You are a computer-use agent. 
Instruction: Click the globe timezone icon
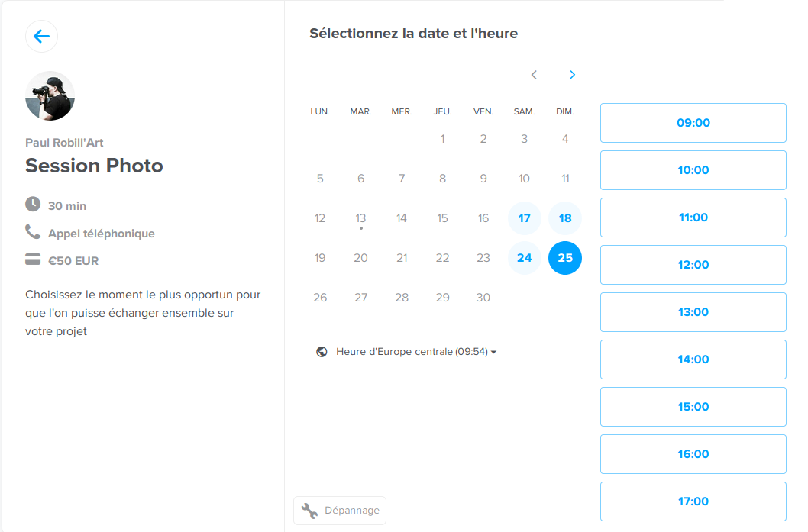coord(322,352)
